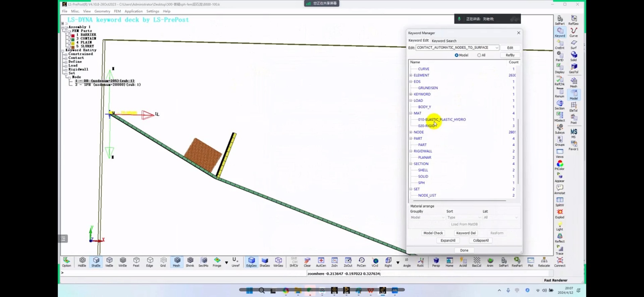Open the Renum renumber tool
The height and width of the screenshot is (297, 644).
(560, 93)
